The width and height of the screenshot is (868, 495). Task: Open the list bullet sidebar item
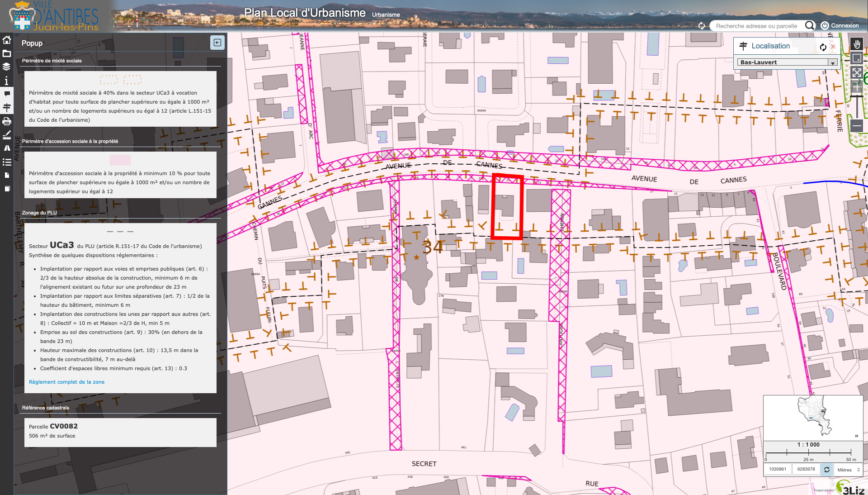click(7, 162)
